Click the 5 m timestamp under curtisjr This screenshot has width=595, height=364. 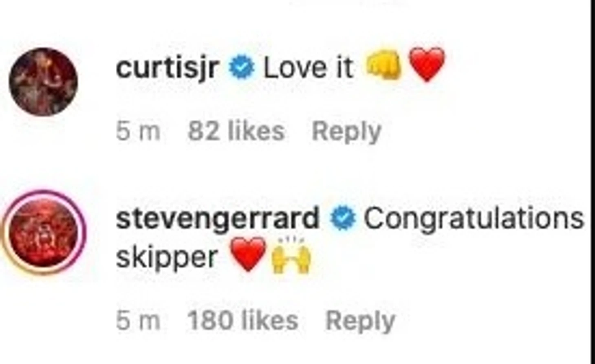click(138, 132)
